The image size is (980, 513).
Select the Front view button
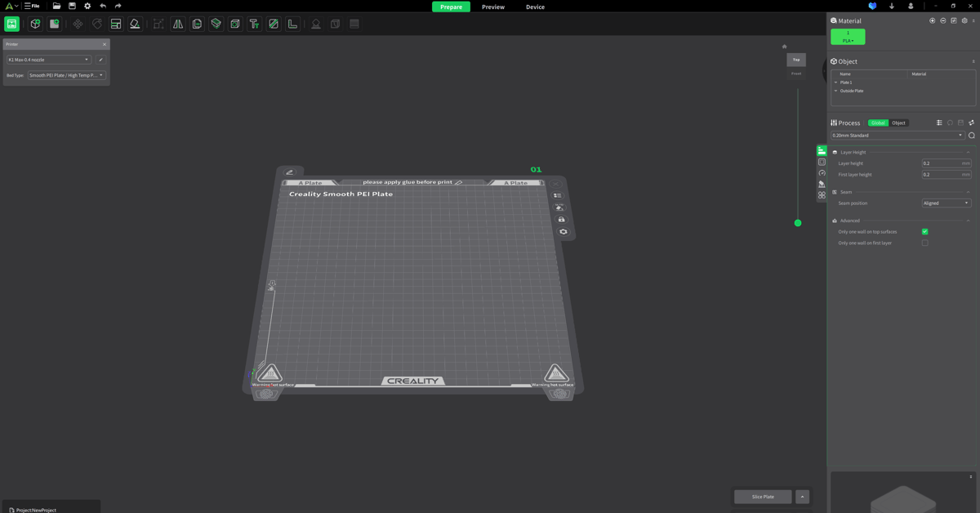[x=796, y=74]
